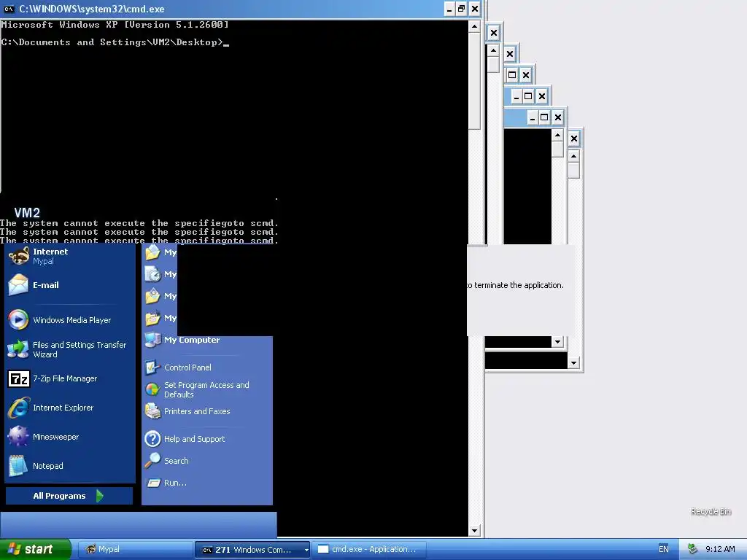Open cmd.exe title bar system icon
This screenshot has height=560, width=747.
pos(9,9)
